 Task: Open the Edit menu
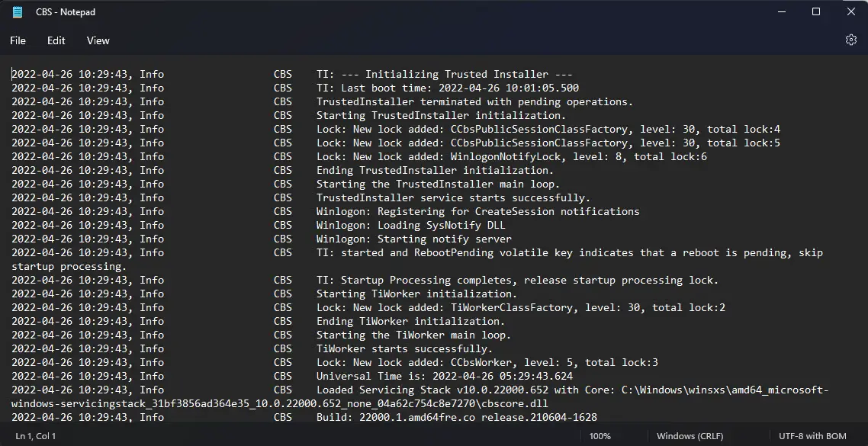click(56, 40)
